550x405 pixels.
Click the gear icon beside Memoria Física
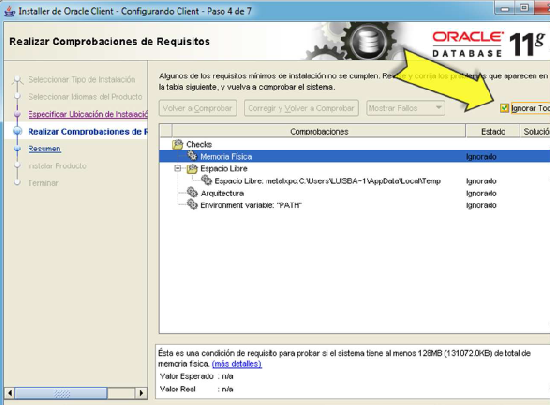[x=192, y=156]
